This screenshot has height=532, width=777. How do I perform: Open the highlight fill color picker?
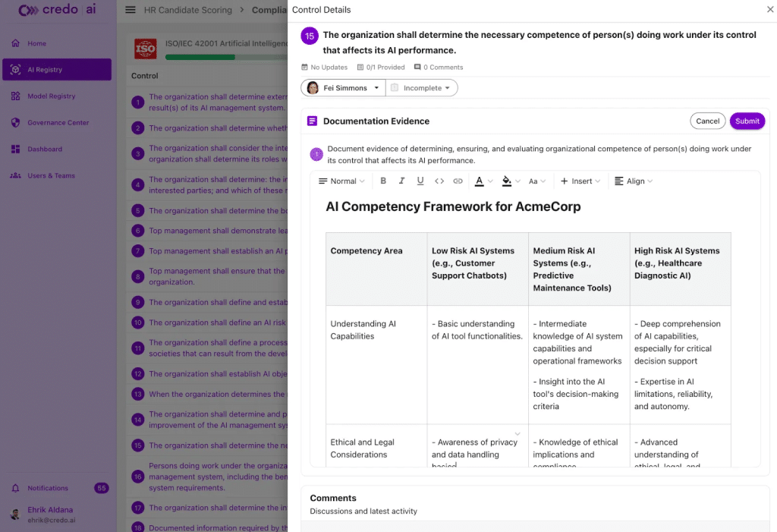click(511, 181)
